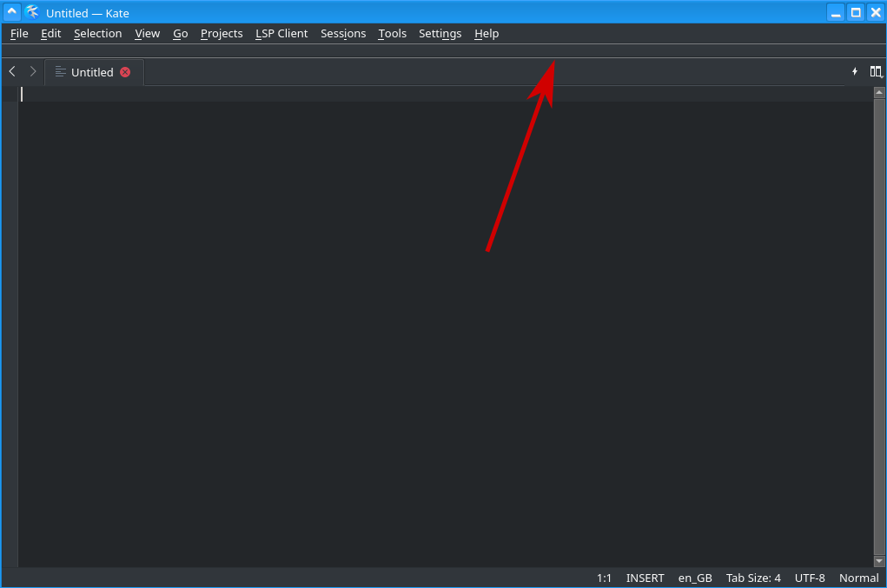Viewport: 887px width, 588px height.
Task: Toggle INSERT mode in the status bar
Action: (645, 578)
